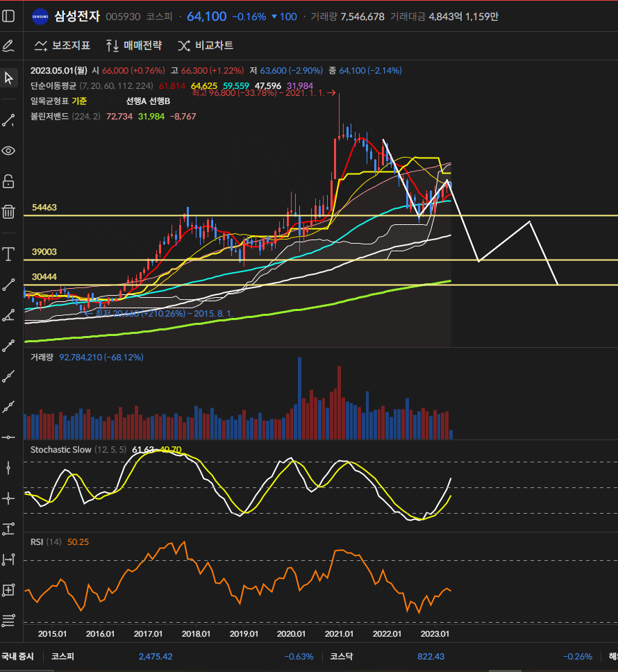The height and width of the screenshot is (672, 618).
Task: Click the 볼린저밴드 indicator label
Action: (49, 116)
